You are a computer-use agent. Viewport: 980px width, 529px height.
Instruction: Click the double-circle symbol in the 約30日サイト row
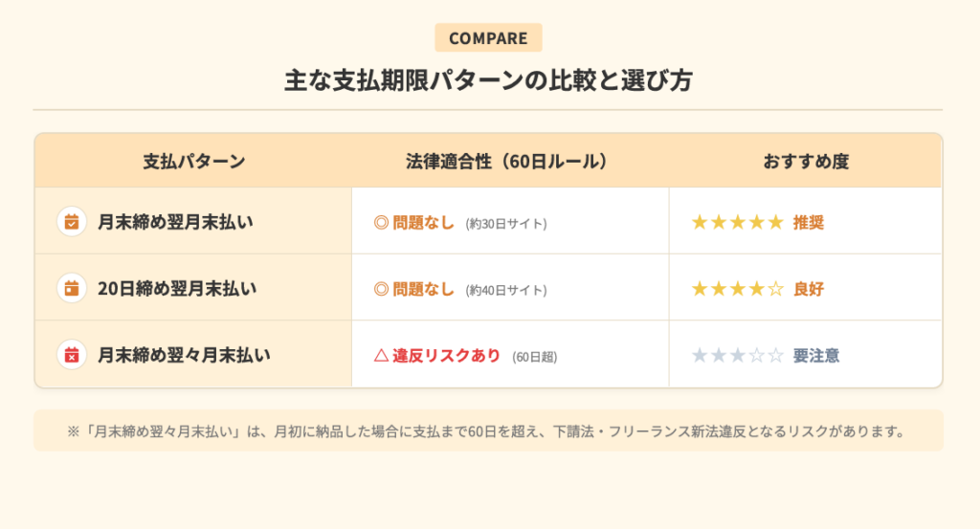(x=381, y=223)
